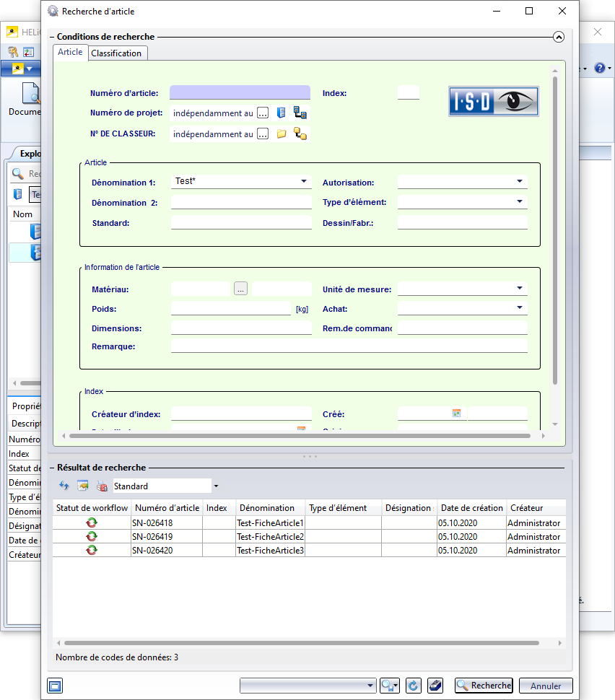Click the swap arrows icon in results toolbar

[64, 486]
